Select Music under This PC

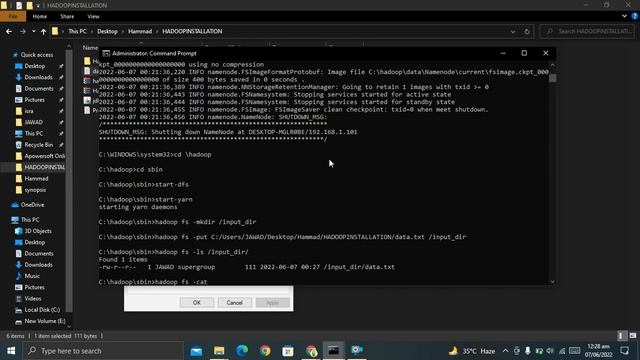(32, 276)
